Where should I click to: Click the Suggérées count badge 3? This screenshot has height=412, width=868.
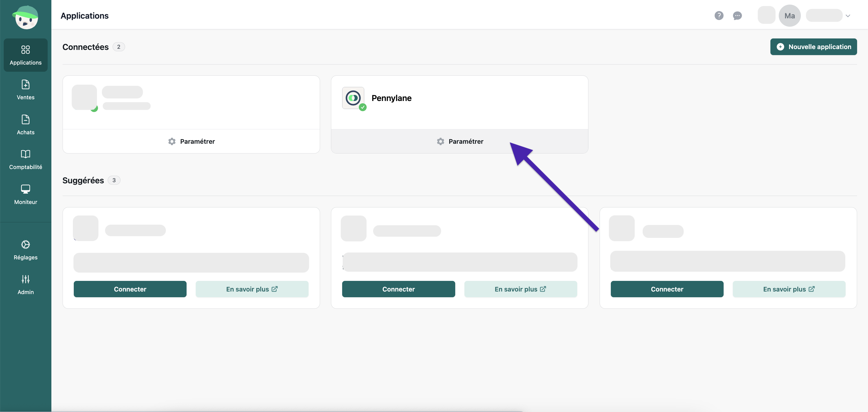click(x=114, y=180)
